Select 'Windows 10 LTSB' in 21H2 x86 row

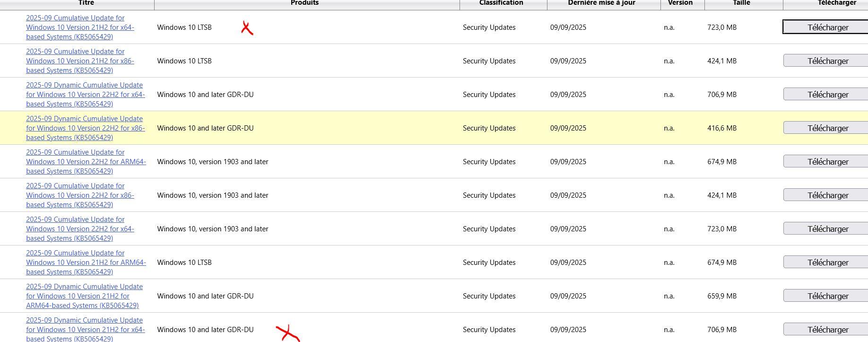click(x=184, y=61)
